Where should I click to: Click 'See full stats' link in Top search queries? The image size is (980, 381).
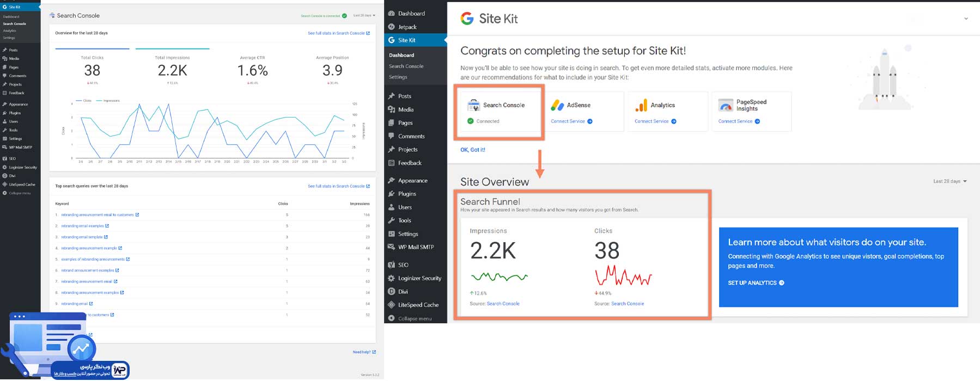coord(339,186)
